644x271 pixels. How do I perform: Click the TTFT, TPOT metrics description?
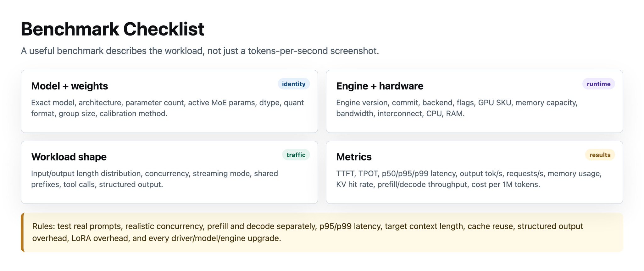coord(469,179)
